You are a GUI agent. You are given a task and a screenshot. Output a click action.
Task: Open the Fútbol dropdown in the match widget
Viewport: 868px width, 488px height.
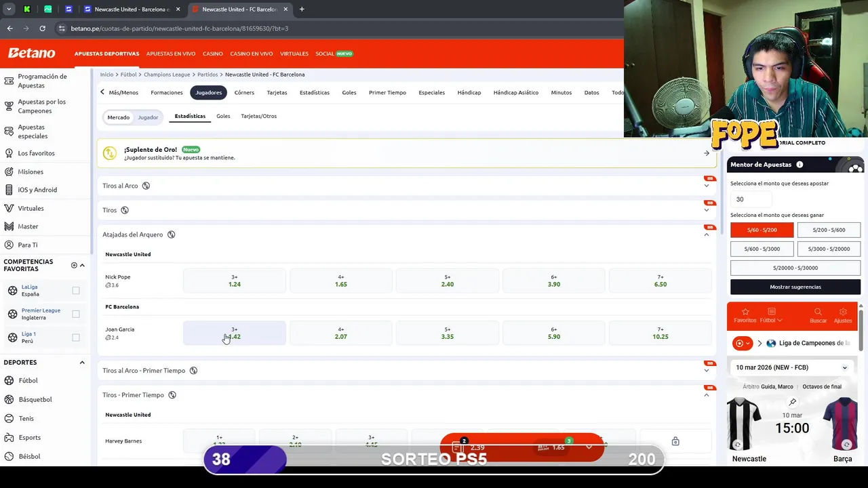tap(771, 315)
